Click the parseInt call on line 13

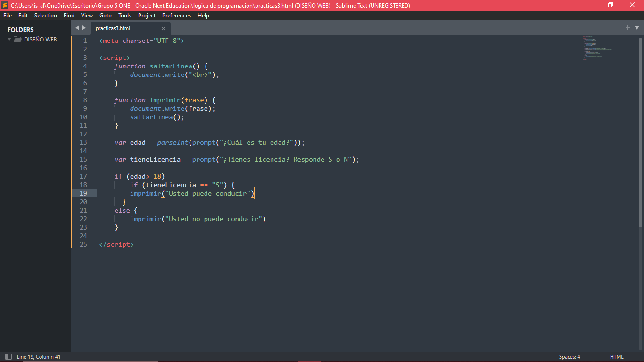(173, 142)
